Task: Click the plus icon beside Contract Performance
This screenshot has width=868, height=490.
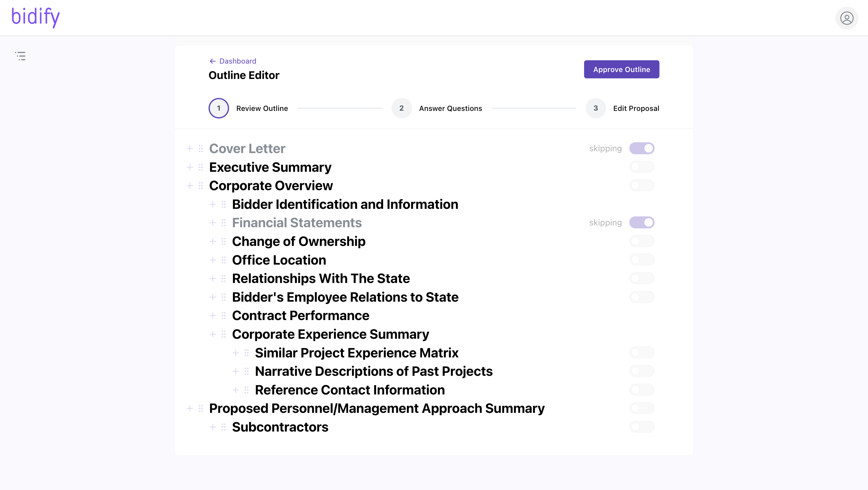Action: (x=212, y=316)
